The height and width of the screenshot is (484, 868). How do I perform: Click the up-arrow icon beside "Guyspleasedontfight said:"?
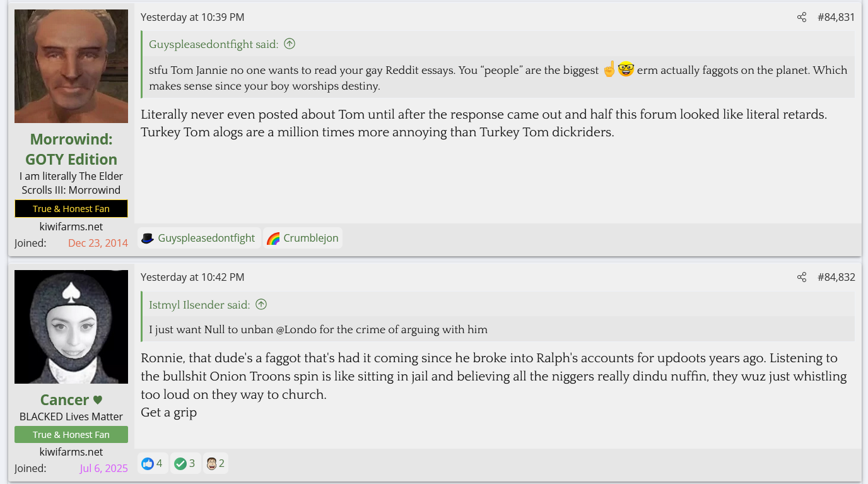(x=290, y=44)
